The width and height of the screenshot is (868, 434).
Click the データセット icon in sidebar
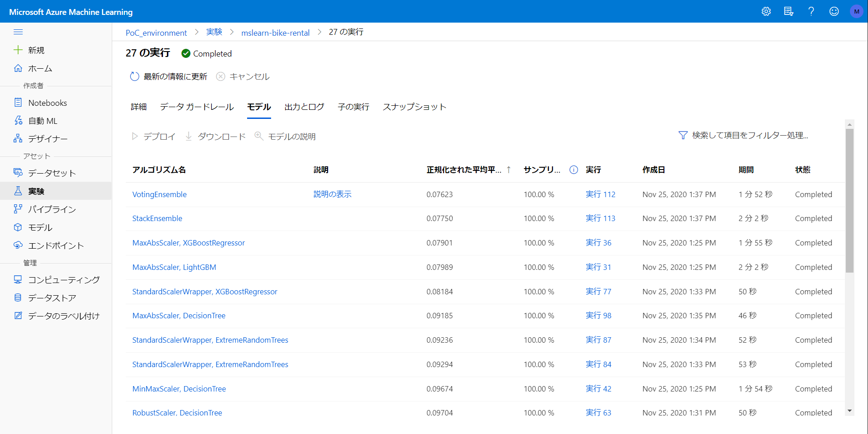tap(18, 173)
